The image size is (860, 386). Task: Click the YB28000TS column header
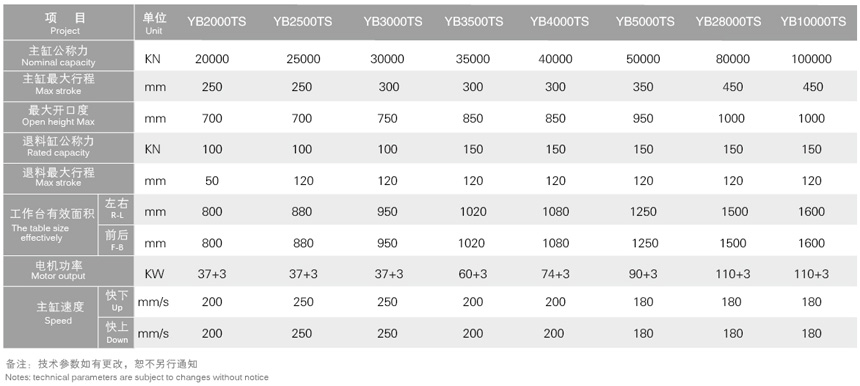(728, 21)
